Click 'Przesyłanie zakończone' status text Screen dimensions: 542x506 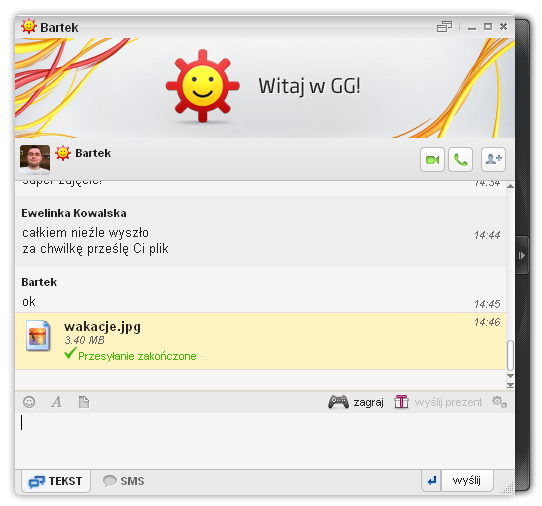tap(137, 356)
